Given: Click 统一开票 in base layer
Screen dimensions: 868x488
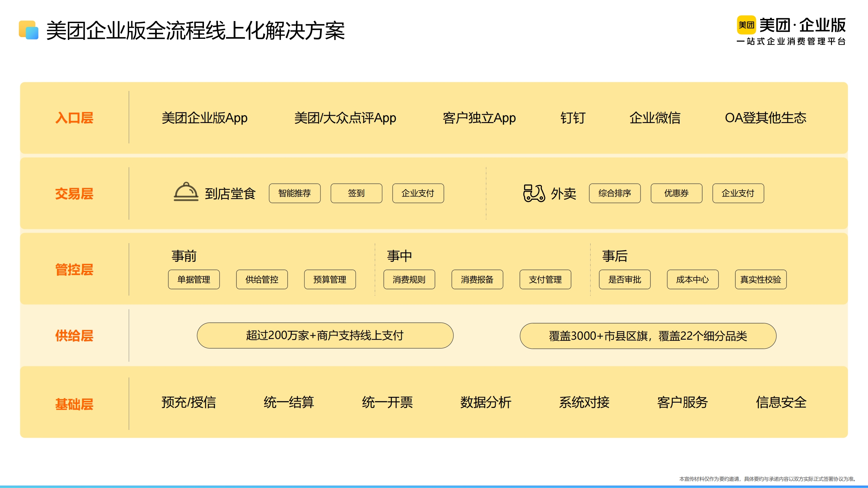Looking at the screenshot, I should tap(387, 402).
